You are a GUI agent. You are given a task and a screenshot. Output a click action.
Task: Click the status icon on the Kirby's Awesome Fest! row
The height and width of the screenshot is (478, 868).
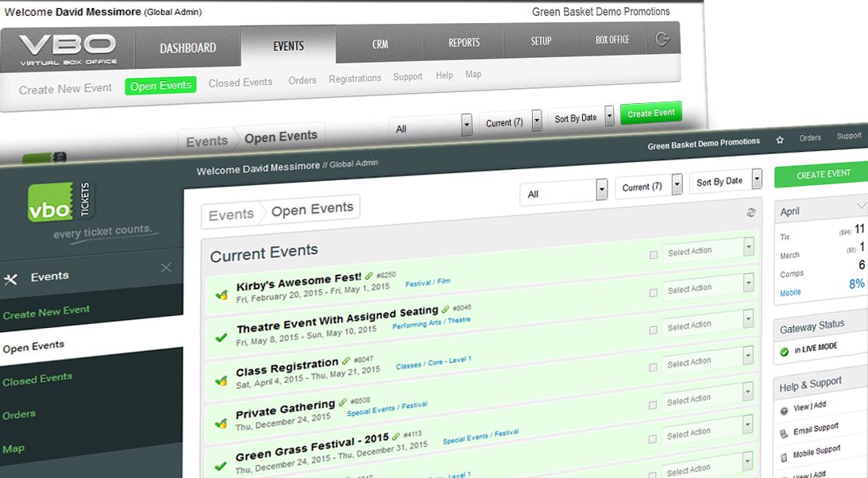(x=222, y=295)
